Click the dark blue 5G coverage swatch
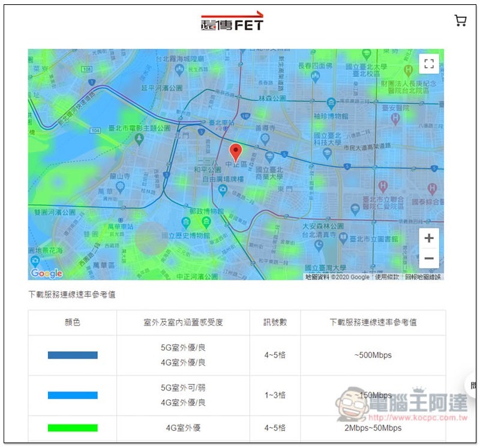Screen dimensions: 480x448 pos(73,355)
